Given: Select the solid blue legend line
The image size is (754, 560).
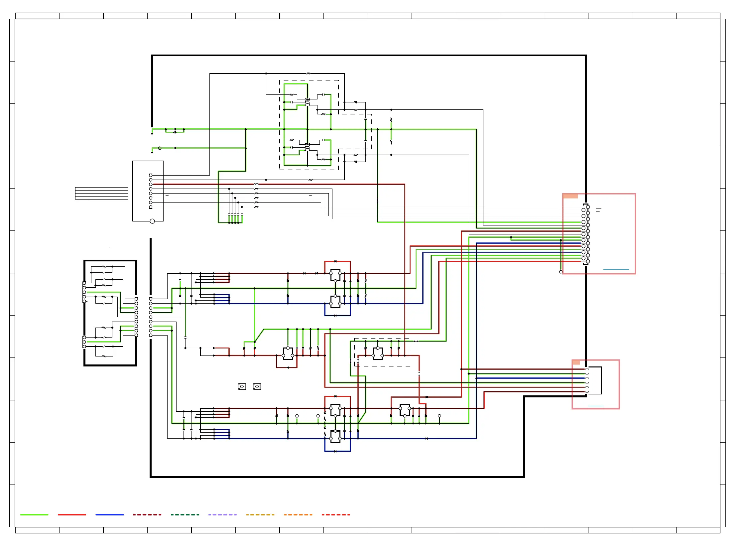Looking at the screenshot, I should point(109,514).
